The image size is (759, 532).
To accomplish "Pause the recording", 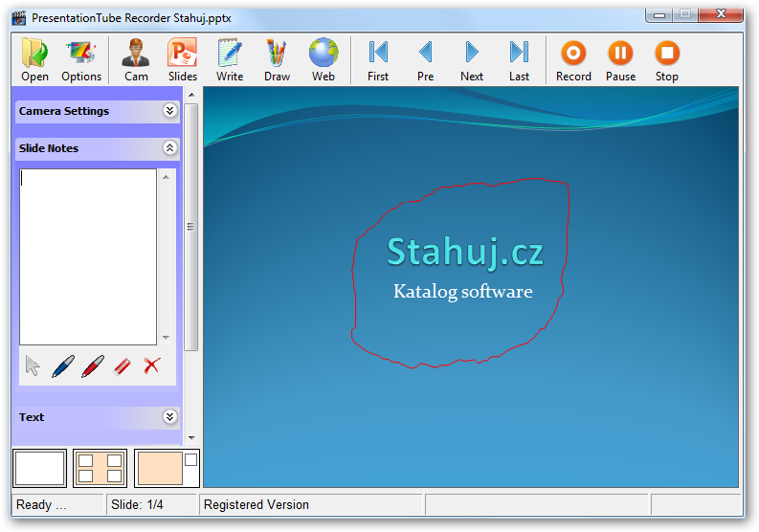I will coord(620,60).
